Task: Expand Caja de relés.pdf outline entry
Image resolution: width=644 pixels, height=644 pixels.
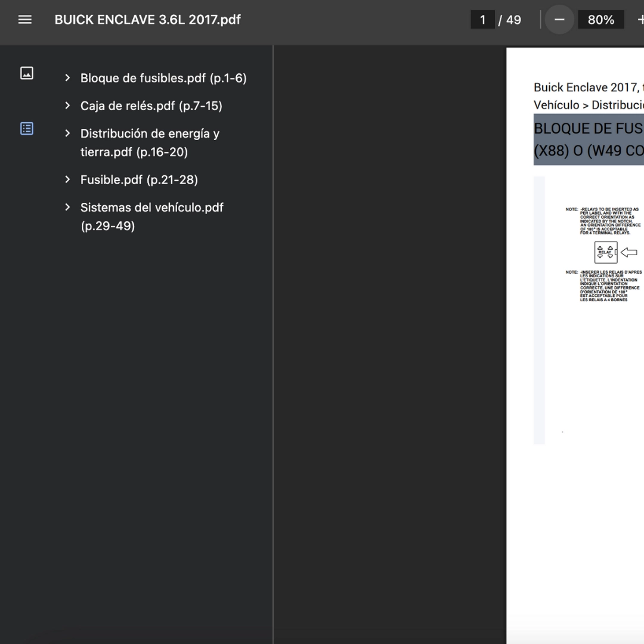Action: [x=68, y=106]
